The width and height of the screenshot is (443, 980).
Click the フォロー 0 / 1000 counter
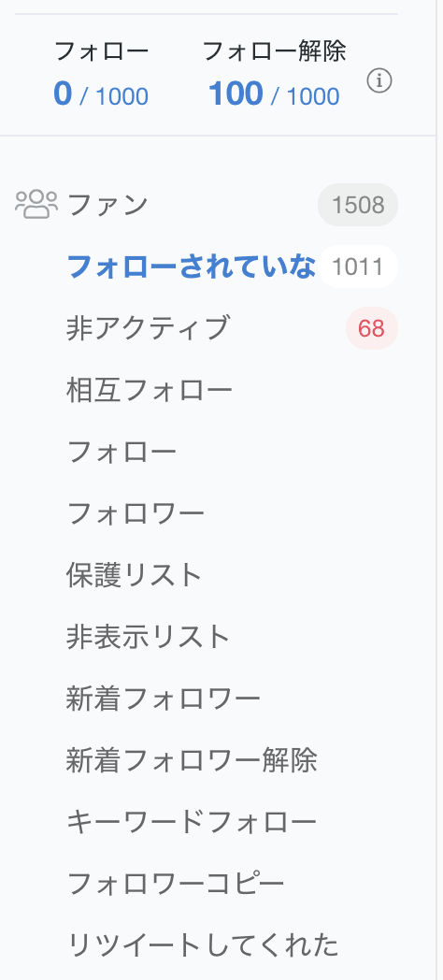[x=101, y=75]
